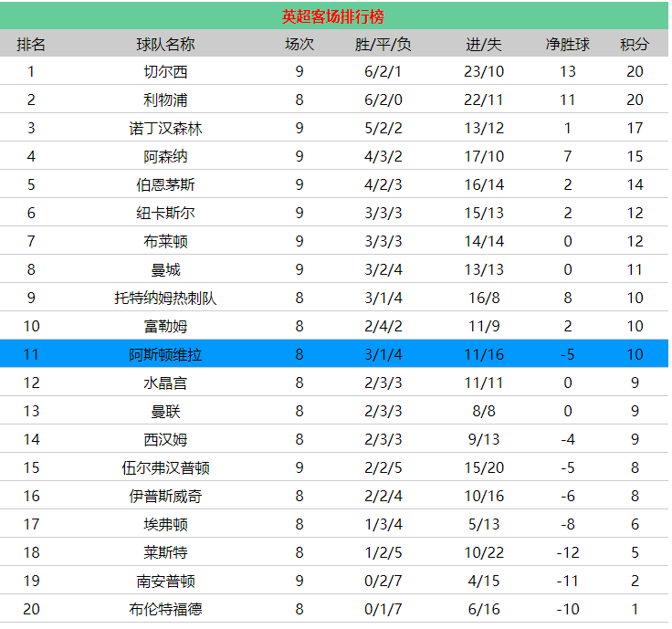This screenshot has width=672, height=629.
Task: Click 切尔西 record 6/2/1
Action: click(383, 71)
